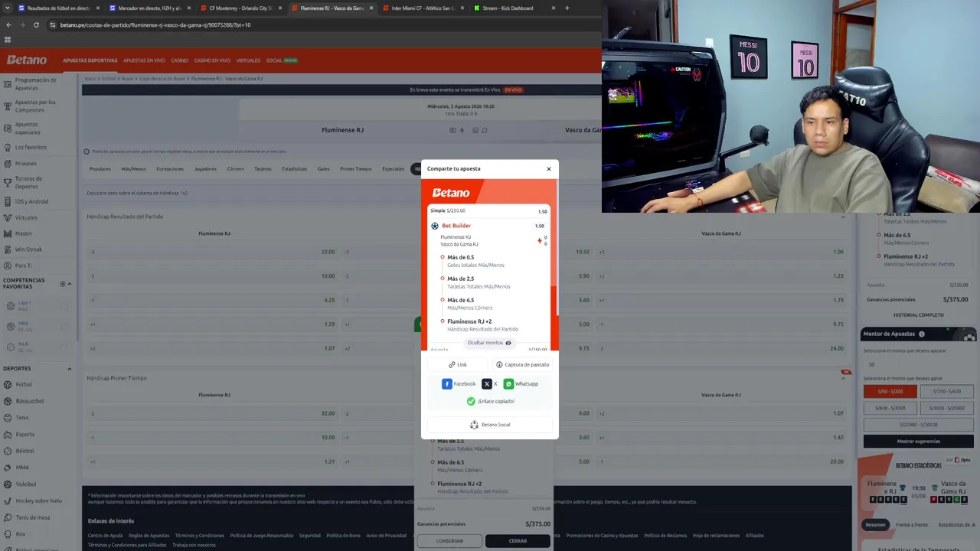
Task: Share the bet through Whatsapp icon
Action: coord(508,384)
